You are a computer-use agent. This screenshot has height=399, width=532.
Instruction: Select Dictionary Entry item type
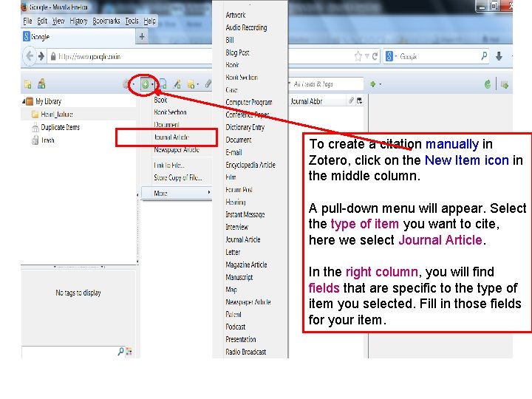(245, 127)
